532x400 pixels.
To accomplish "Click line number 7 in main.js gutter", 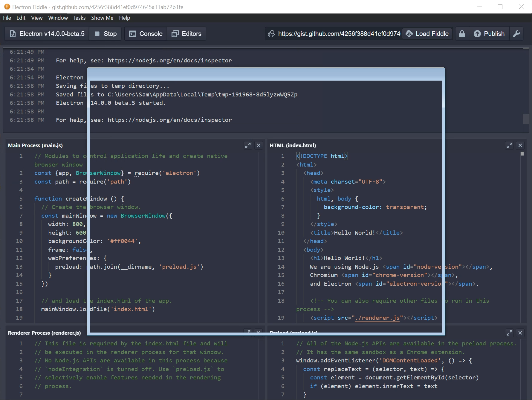I will pyautogui.click(x=21, y=216).
